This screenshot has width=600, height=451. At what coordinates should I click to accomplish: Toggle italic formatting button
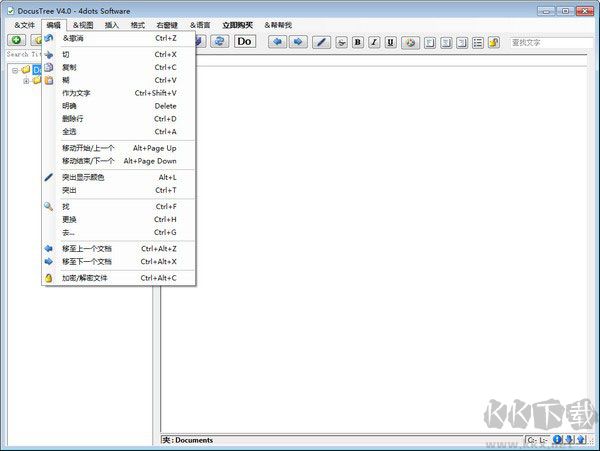(x=373, y=42)
